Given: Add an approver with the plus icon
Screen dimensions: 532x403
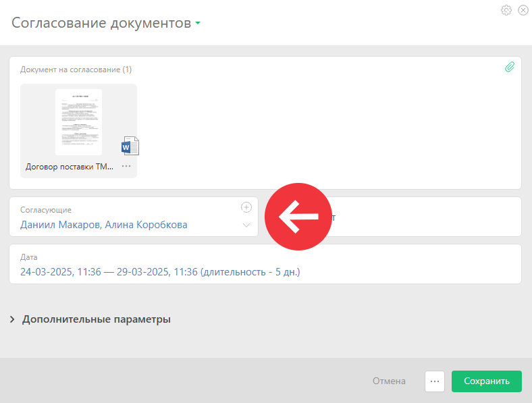Looking at the screenshot, I should (x=246, y=207).
